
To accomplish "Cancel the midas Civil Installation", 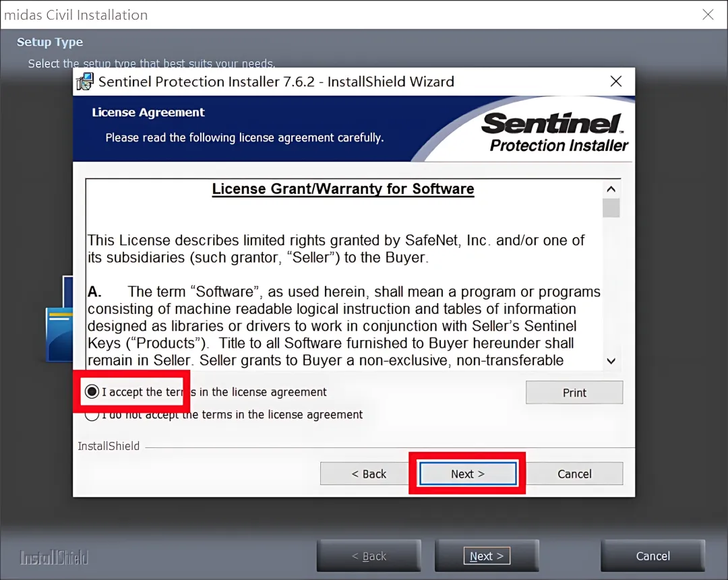I will (x=653, y=556).
